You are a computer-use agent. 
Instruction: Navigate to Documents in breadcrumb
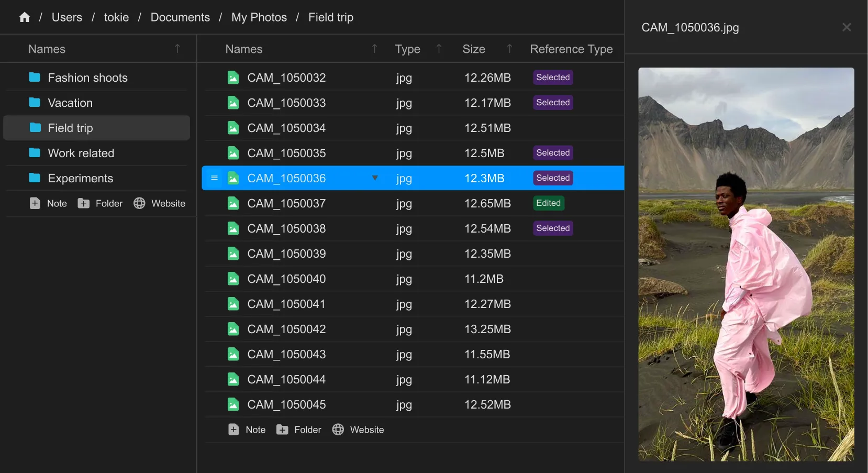(180, 17)
